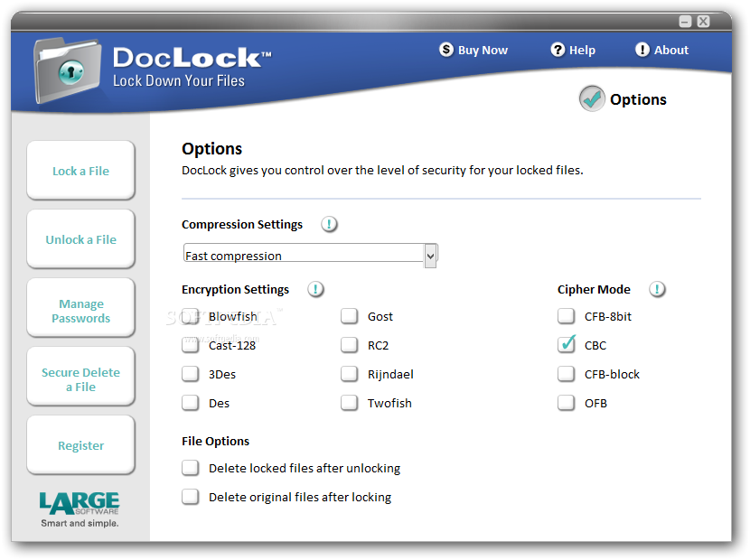The image size is (750, 560).
Task: Click the Register button
Action: (x=80, y=445)
